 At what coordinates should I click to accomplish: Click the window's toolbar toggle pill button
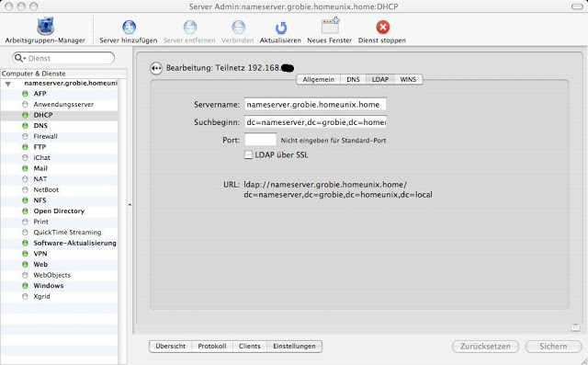[x=577, y=6]
